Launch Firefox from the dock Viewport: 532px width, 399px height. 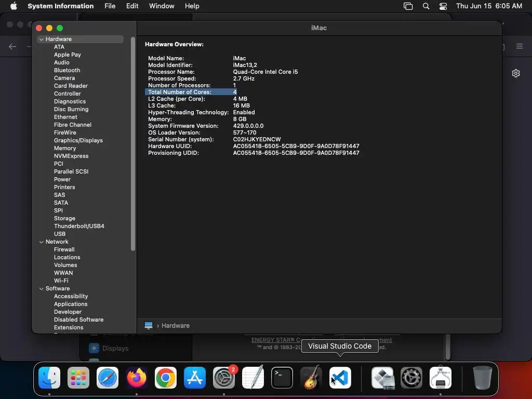(137, 378)
